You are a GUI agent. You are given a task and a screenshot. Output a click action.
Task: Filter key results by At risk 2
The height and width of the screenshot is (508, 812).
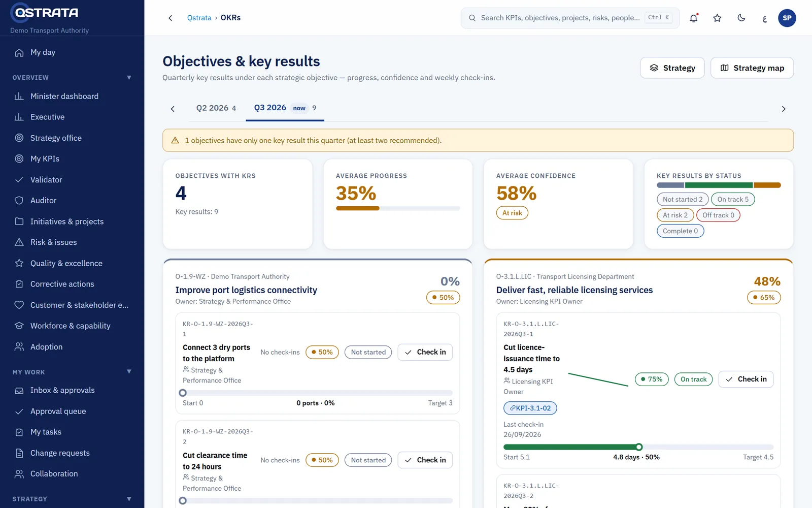675,215
